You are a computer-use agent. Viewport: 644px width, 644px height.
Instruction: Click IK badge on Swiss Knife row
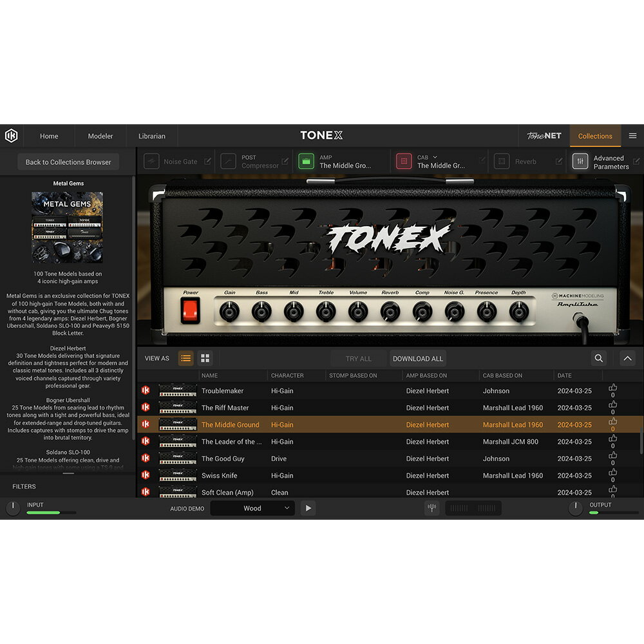(x=146, y=475)
